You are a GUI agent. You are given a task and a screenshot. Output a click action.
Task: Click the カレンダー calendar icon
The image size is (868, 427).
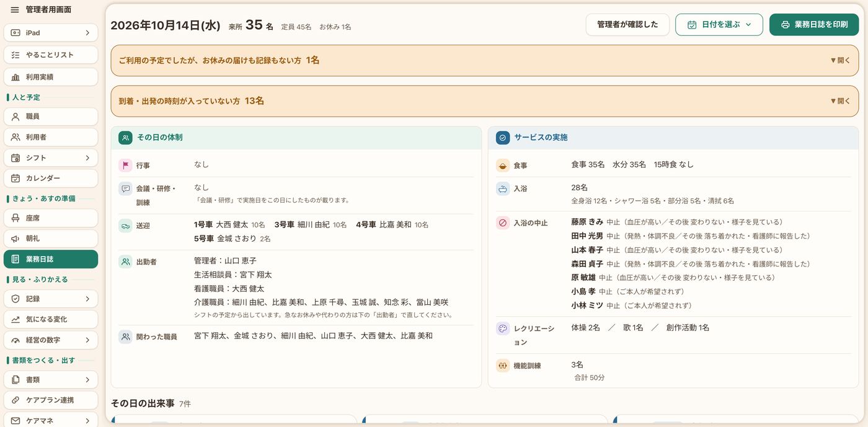pyautogui.click(x=15, y=178)
